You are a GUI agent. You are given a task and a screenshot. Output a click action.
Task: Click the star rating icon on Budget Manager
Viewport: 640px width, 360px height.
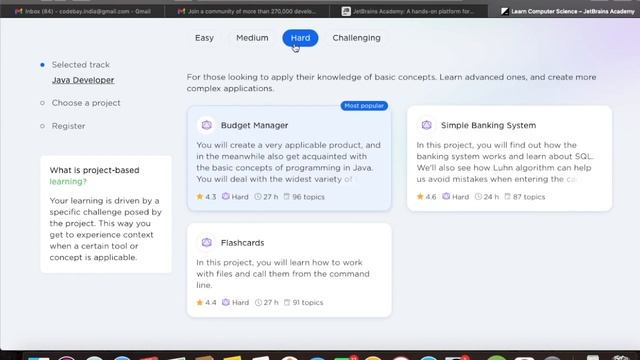click(200, 197)
